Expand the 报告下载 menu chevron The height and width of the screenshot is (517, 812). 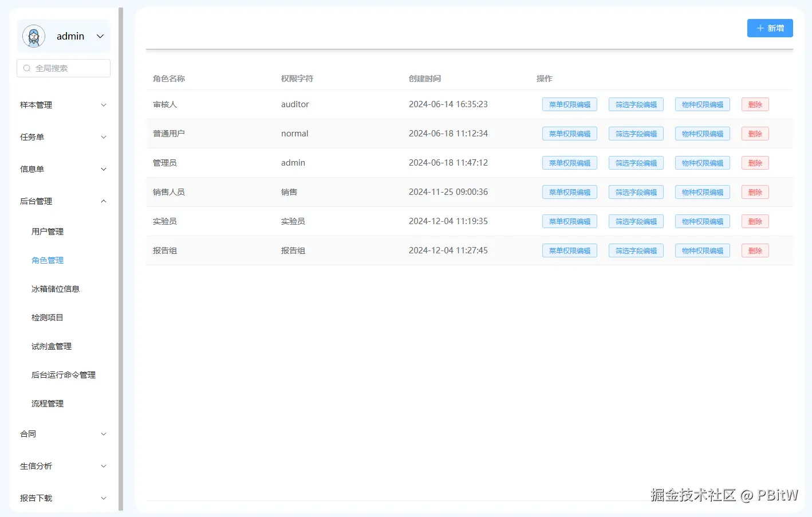click(104, 498)
